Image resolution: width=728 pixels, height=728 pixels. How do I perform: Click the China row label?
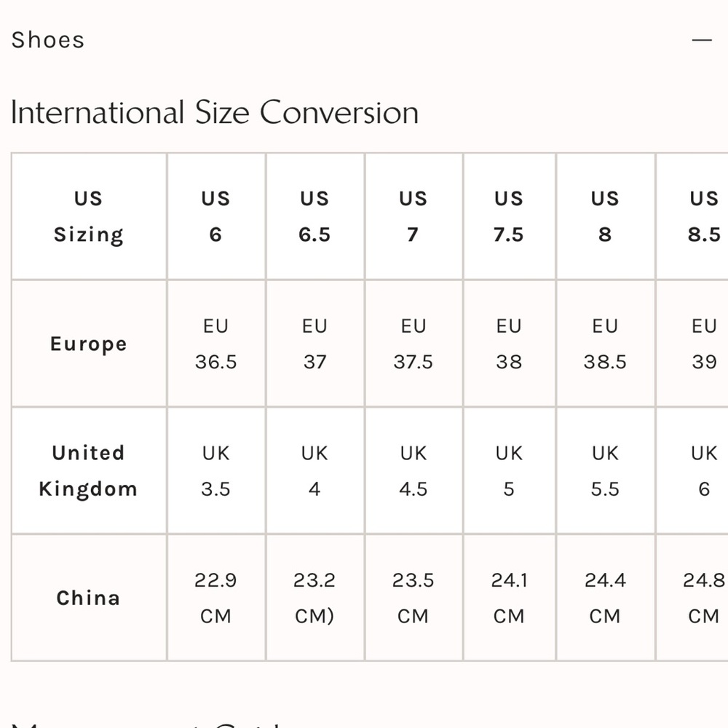(x=88, y=598)
